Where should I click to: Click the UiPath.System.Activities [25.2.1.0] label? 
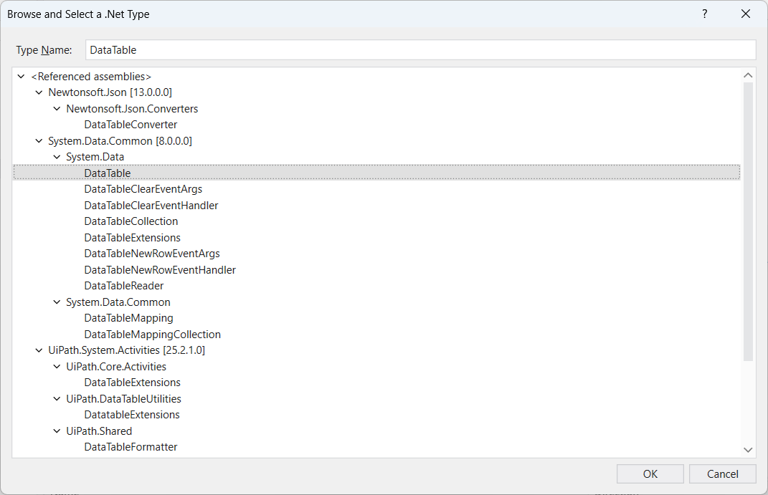[126, 351]
